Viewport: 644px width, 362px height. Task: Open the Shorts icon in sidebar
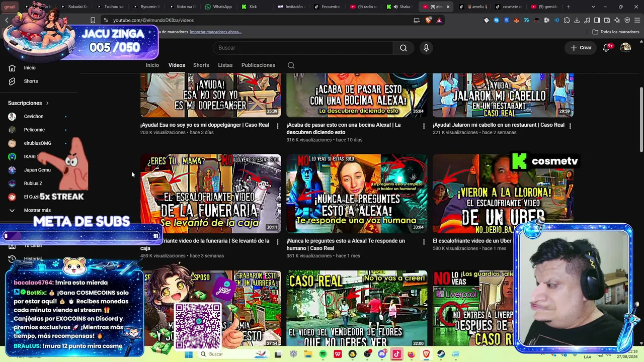click(x=12, y=81)
